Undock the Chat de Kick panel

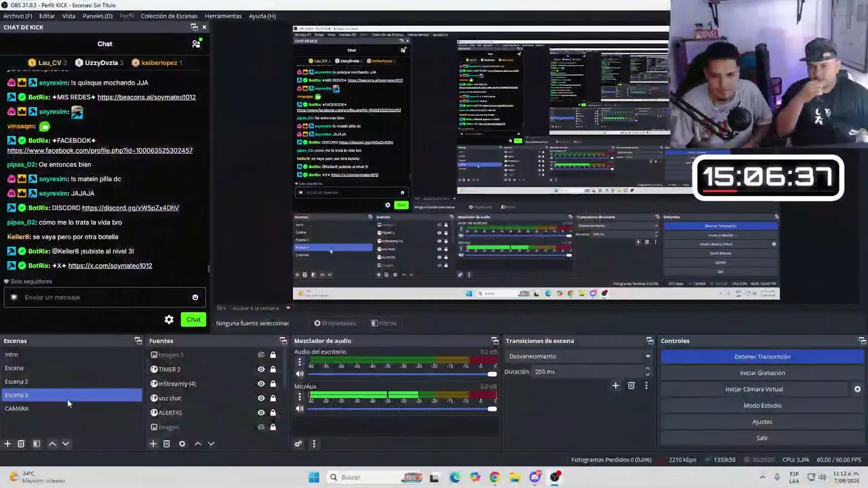pos(195,27)
